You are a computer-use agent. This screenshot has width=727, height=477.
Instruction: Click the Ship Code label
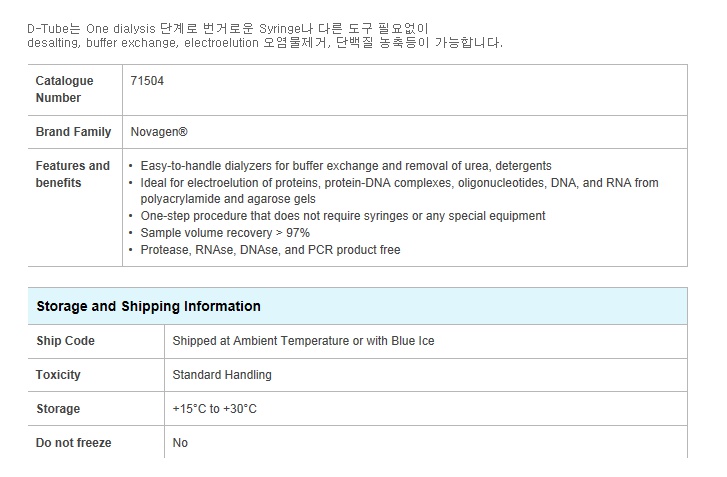tap(65, 341)
